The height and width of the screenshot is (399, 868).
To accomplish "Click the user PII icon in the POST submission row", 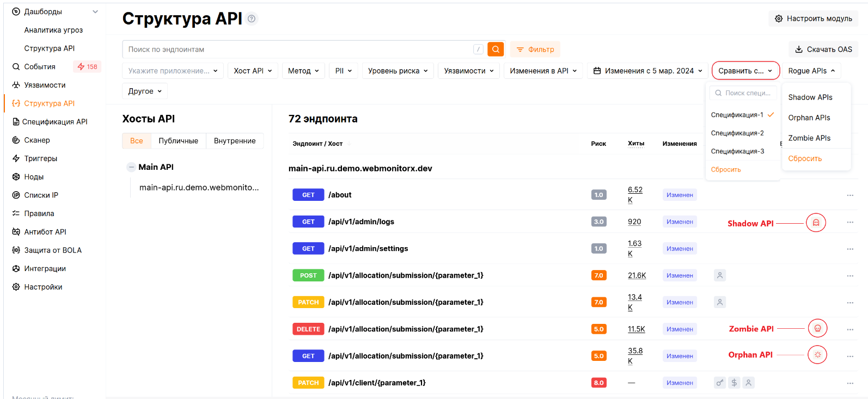I will (x=720, y=275).
